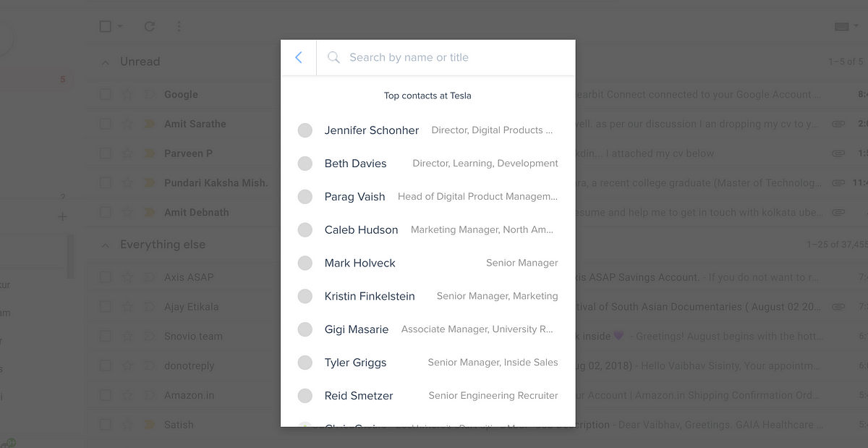The image size is (868, 448).
Task: Click the left sidebar scrollbar
Action: [70, 257]
